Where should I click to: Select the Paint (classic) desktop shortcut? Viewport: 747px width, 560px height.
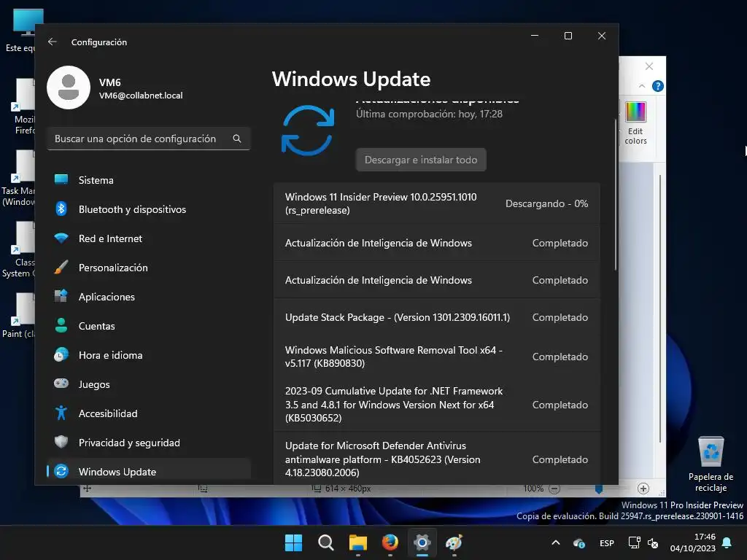click(19, 316)
